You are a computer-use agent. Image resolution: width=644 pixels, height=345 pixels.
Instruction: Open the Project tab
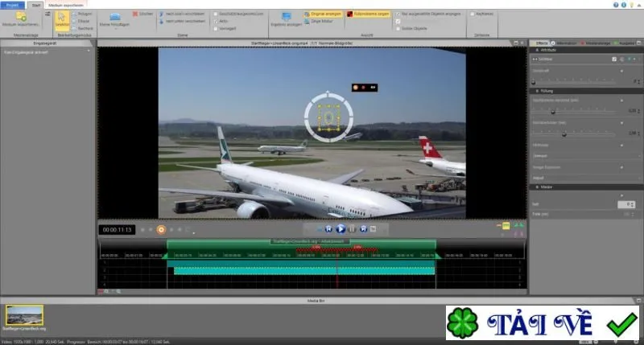[x=12, y=6]
